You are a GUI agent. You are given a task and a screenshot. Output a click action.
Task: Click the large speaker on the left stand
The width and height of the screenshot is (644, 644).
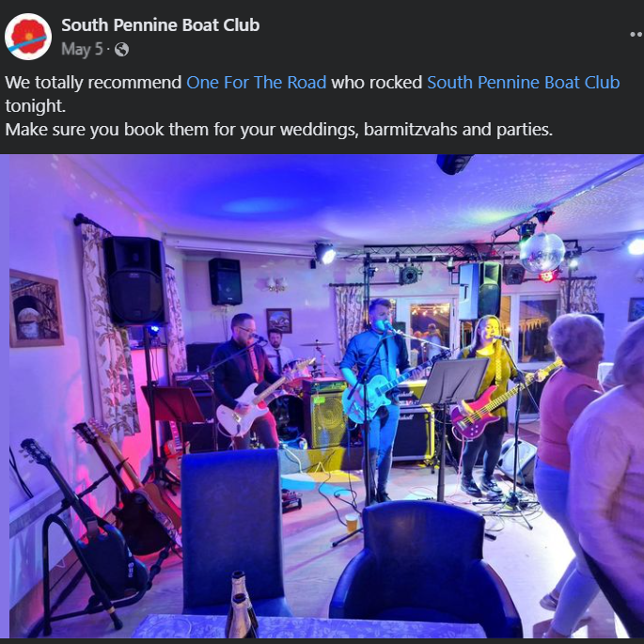click(134, 281)
